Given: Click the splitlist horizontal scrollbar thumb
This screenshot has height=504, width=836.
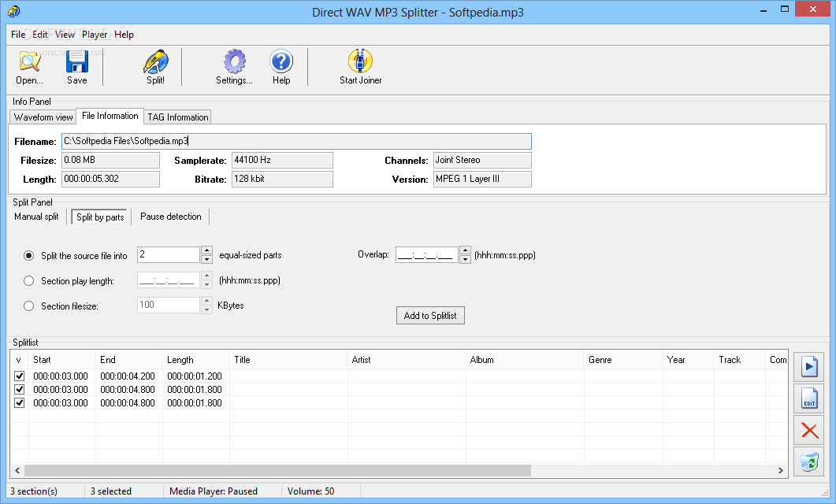Looking at the screenshot, I should tap(278, 470).
